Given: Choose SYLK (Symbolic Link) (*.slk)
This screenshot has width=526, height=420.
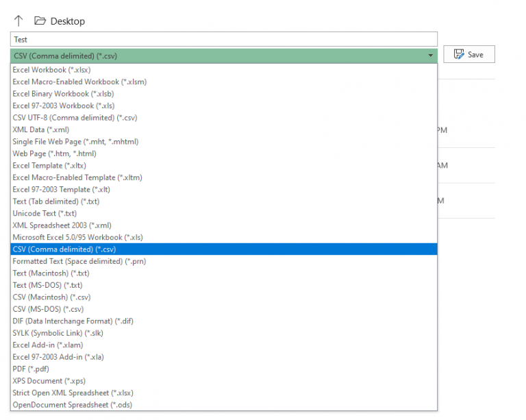Looking at the screenshot, I should coord(224,333).
